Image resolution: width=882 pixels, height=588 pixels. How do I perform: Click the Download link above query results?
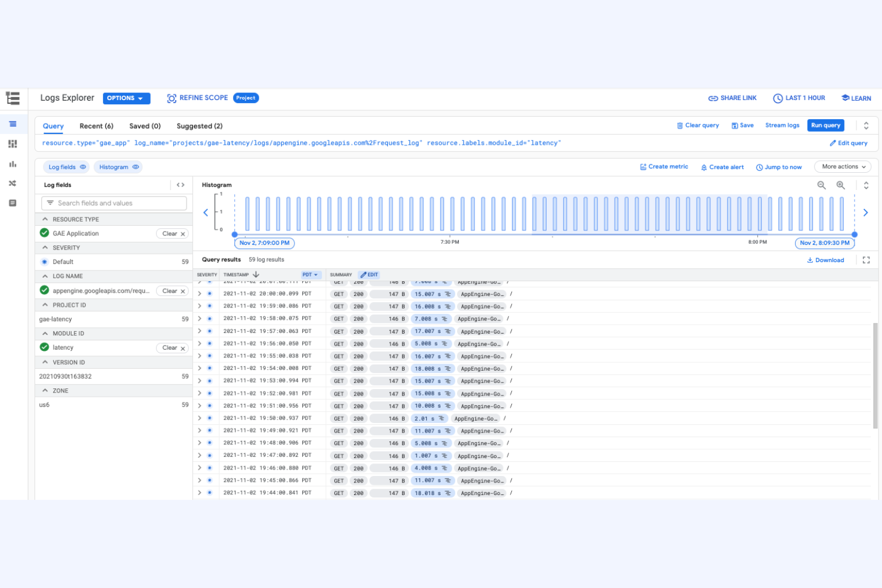[x=826, y=260]
